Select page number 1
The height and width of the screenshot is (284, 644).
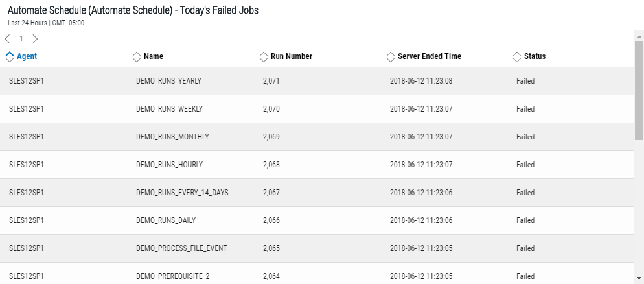[x=21, y=39]
